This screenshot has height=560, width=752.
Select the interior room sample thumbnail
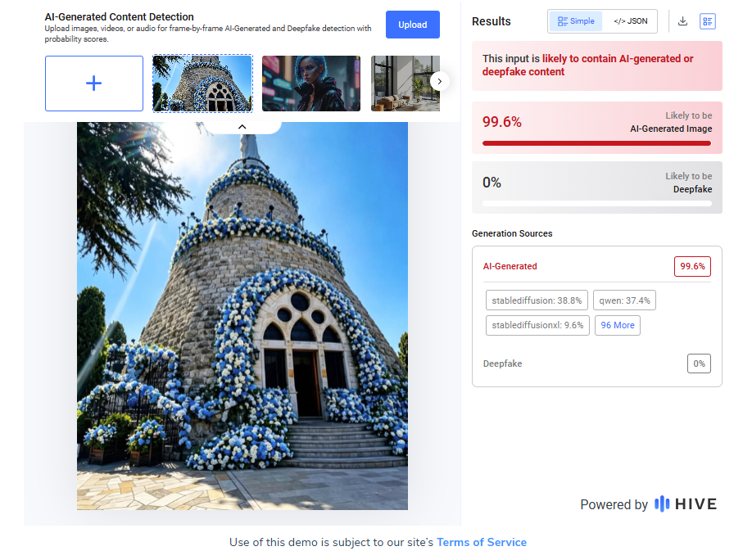click(x=405, y=84)
